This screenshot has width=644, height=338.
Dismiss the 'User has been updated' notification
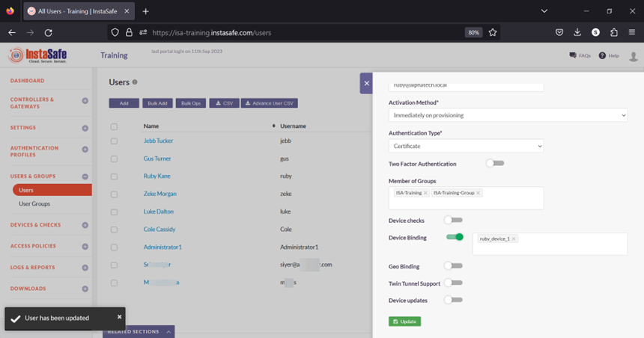click(x=119, y=317)
